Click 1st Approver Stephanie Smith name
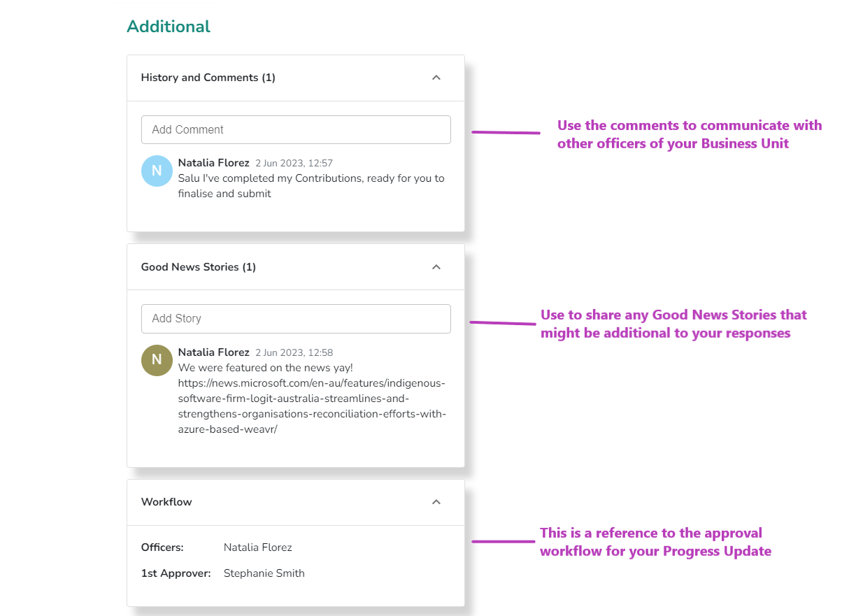842x616 pixels. click(x=264, y=573)
